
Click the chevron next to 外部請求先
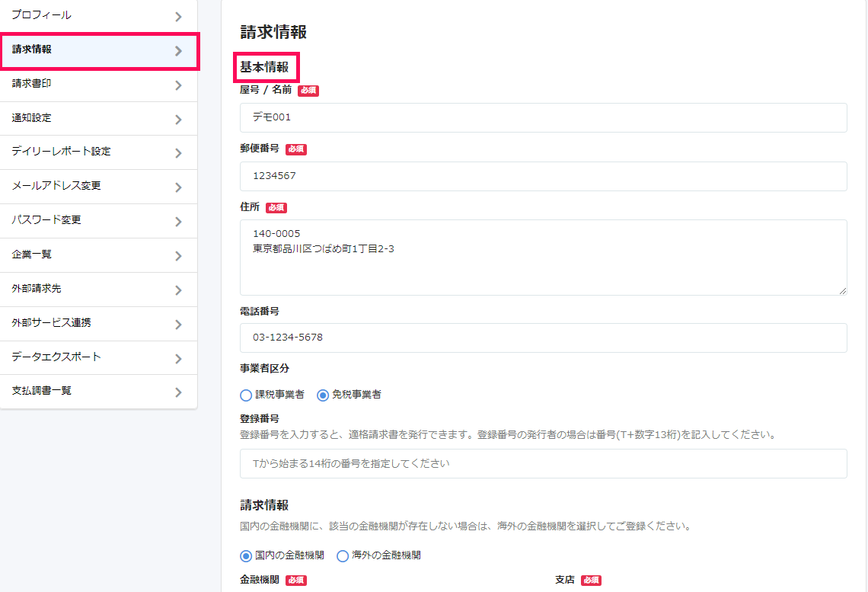coord(178,290)
